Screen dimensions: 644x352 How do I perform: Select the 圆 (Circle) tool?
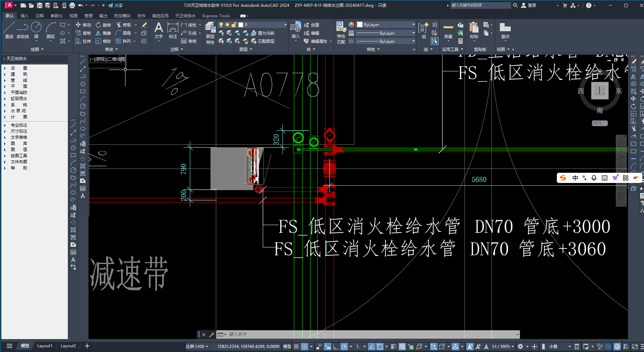36,30
